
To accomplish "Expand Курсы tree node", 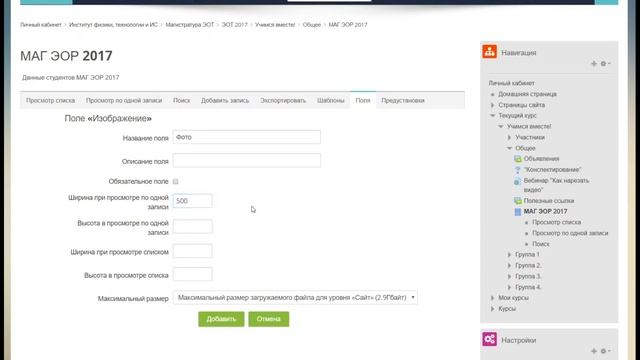I will coord(493,309).
